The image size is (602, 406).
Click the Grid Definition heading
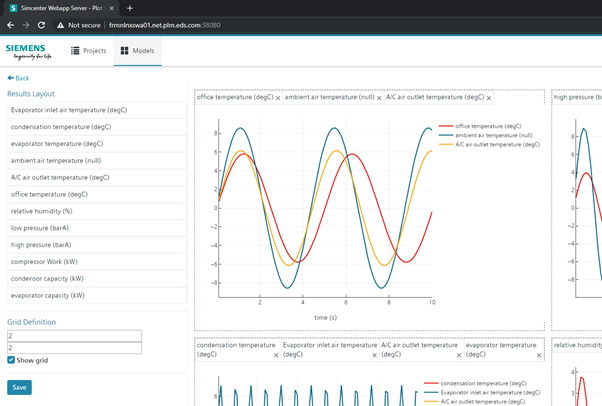(x=31, y=322)
